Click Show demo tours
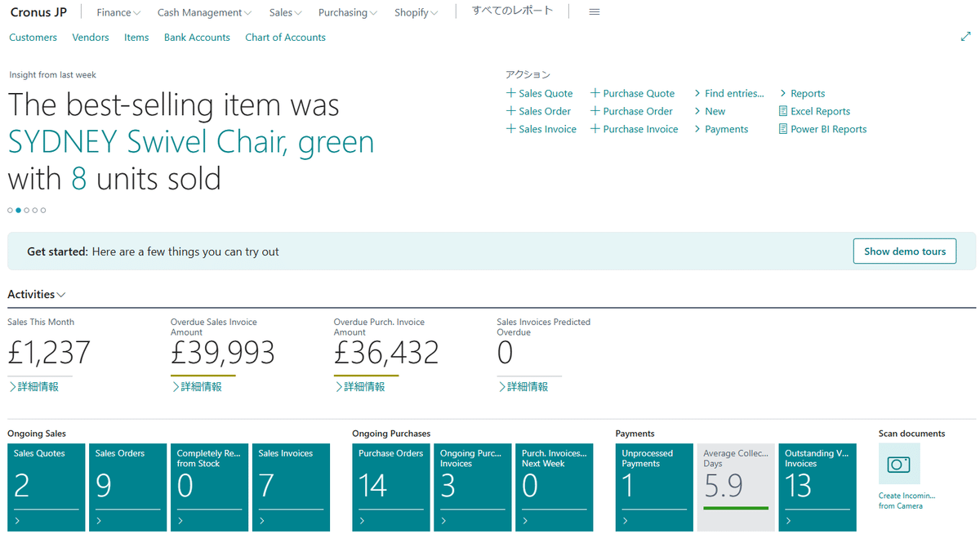Screen dimensions: 980x534 pos(904,251)
